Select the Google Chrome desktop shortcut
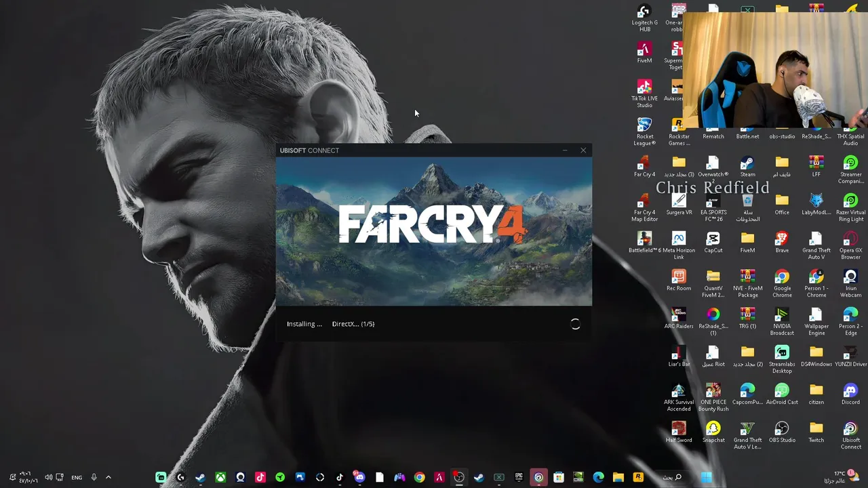The width and height of the screenshot is (868, 488). pos(782,284)
